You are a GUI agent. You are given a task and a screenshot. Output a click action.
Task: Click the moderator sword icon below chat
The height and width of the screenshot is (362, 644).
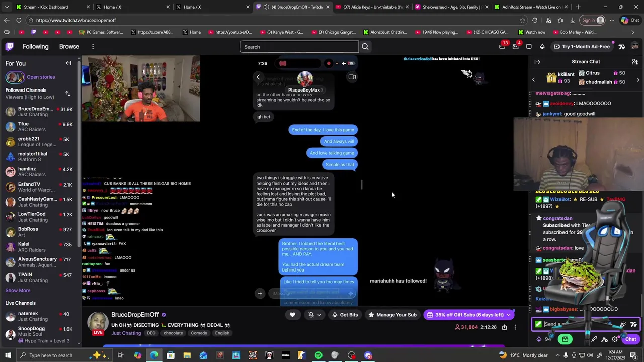click(594, 339)
